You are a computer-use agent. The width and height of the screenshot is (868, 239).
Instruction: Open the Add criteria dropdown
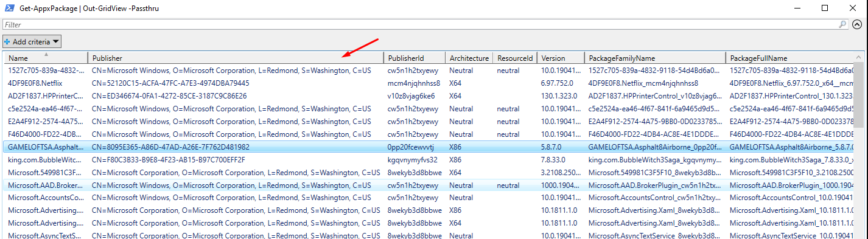tap(32, 41)
